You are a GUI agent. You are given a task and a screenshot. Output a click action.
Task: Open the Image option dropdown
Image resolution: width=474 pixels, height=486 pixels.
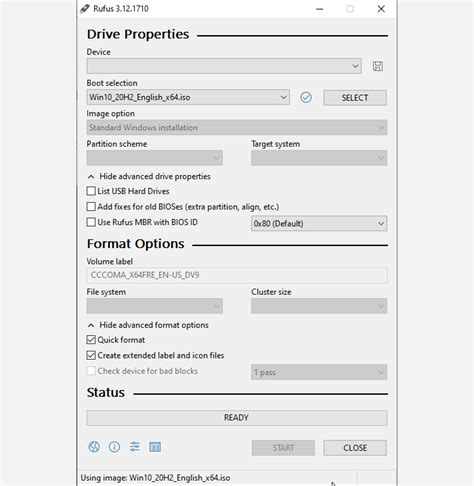(237, 128)
